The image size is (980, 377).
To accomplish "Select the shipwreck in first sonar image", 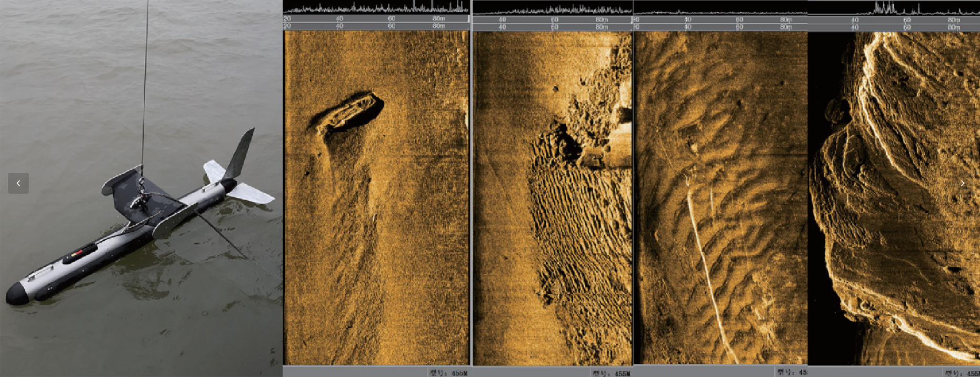I will coord(352,112).
